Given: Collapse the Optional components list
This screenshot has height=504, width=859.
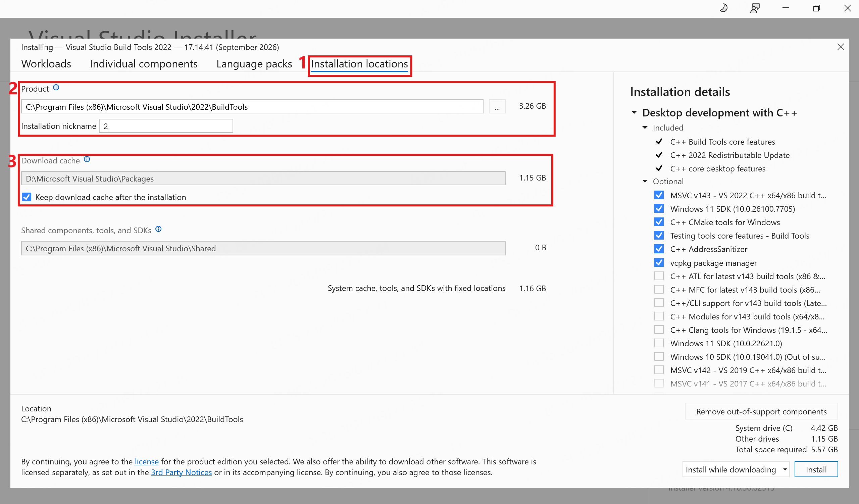Looking at the screenshot, I should 645,181.
